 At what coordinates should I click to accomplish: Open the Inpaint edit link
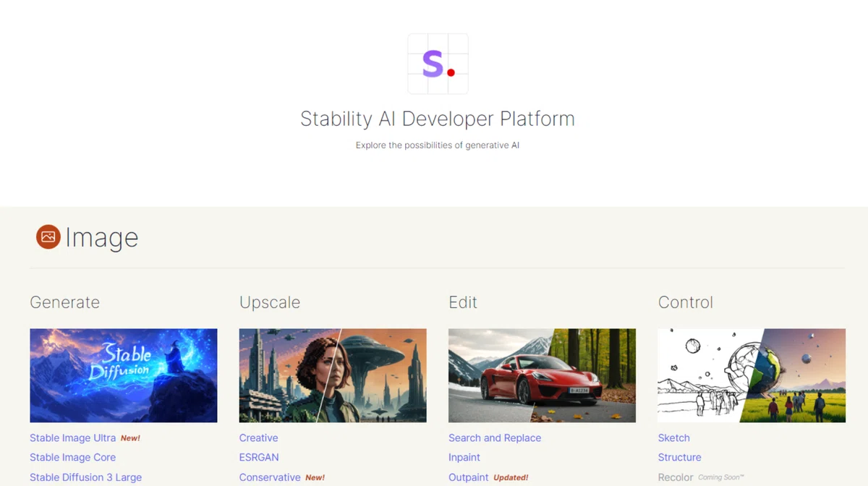tap(464, 457)
